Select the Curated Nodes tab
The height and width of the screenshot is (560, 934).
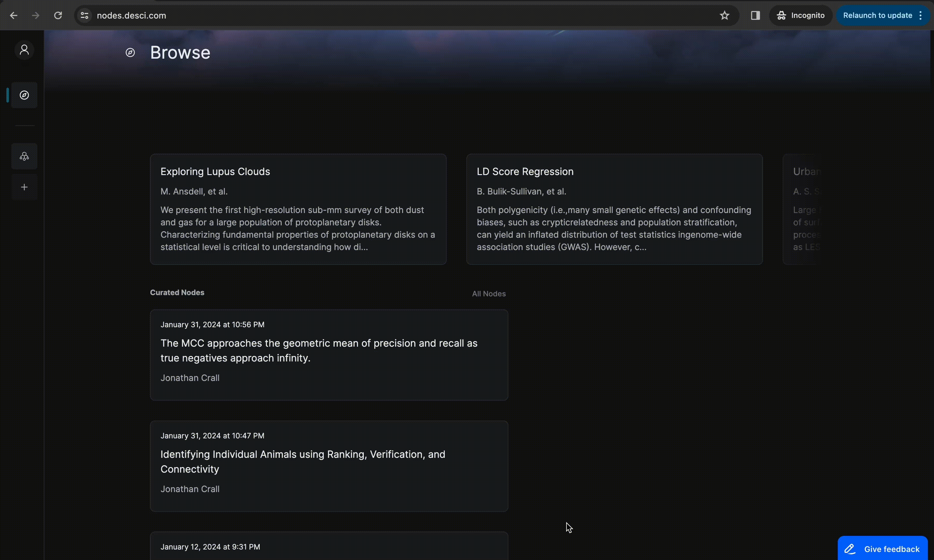point(177,292)
